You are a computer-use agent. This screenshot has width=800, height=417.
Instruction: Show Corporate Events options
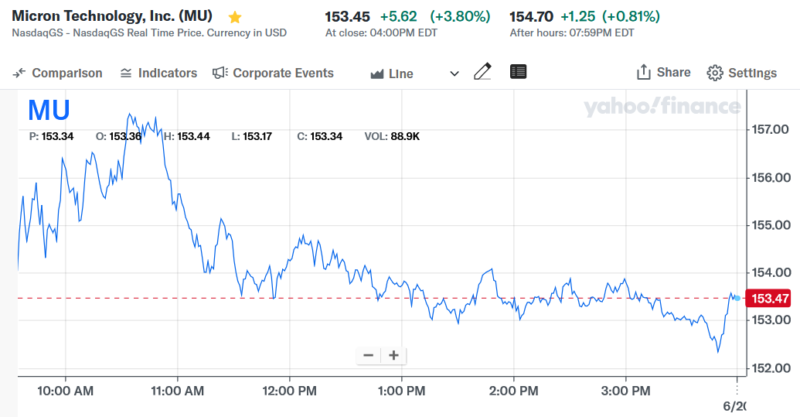coord(273,73)
